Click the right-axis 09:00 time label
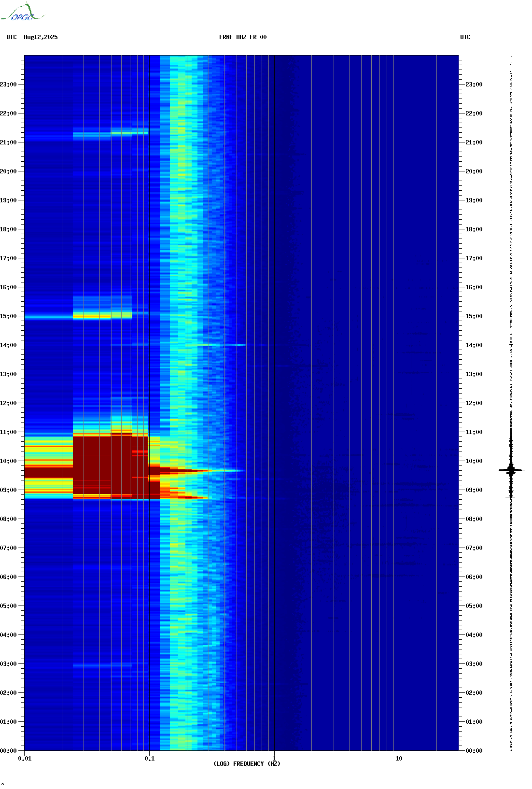 (x=474, y=490)
